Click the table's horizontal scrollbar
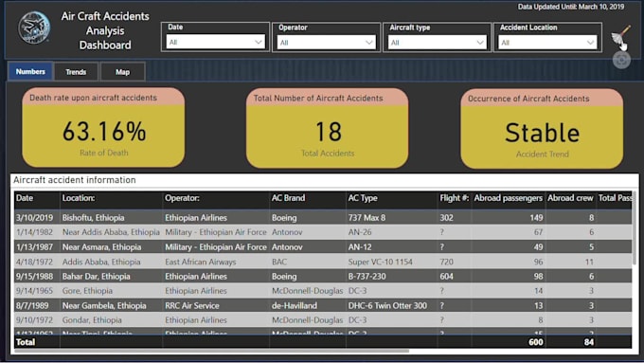Viewport: 644px width, 363px height. 211,351
